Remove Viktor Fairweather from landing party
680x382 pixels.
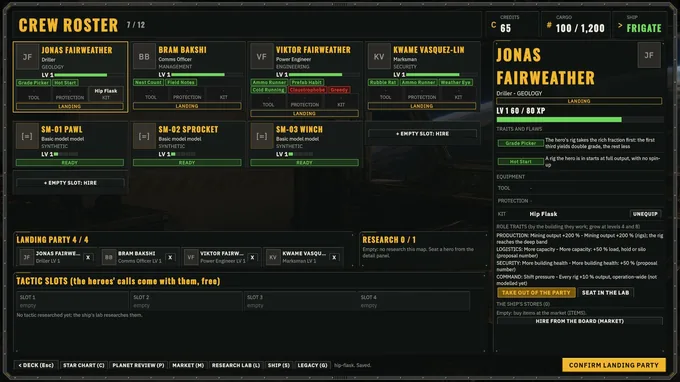[252, 258]
